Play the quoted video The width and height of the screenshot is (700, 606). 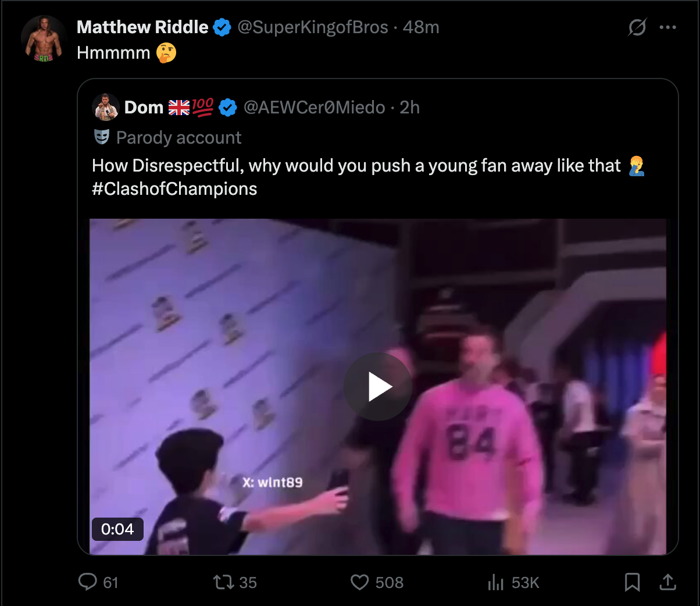tap(378, 387)
